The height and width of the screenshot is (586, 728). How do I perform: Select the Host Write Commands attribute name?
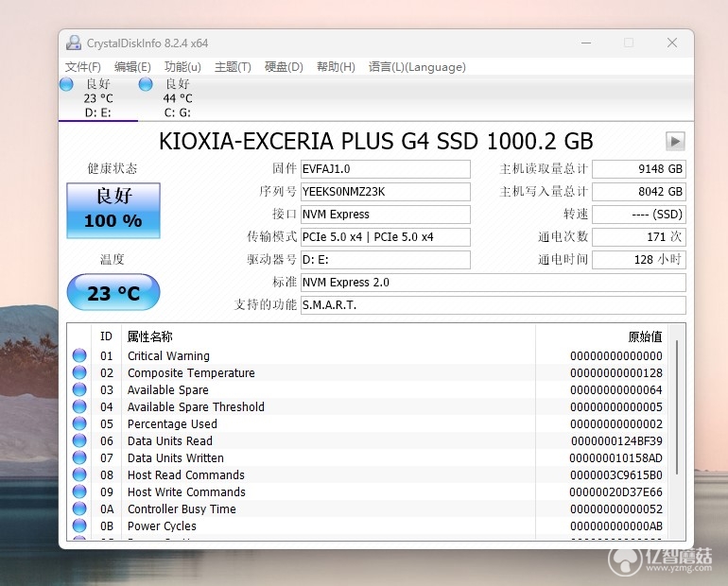pyautogui.click(x=186, y=491)
